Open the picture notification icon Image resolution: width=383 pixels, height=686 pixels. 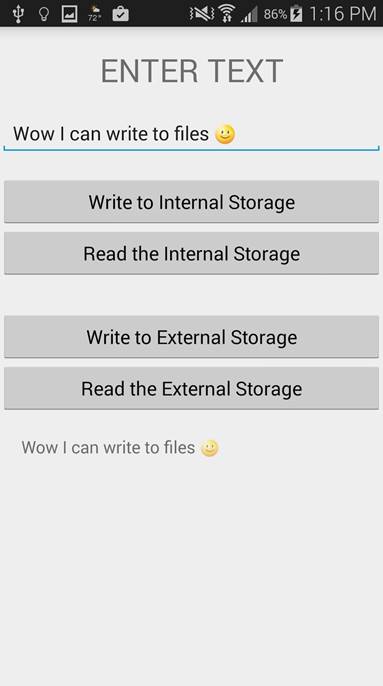70,14
